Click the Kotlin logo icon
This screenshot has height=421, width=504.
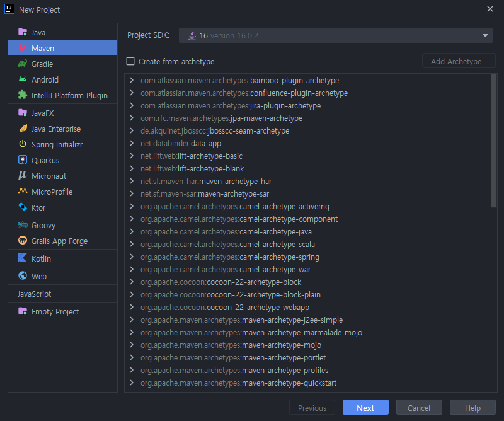pyautogui.click(x=23, y=258)
